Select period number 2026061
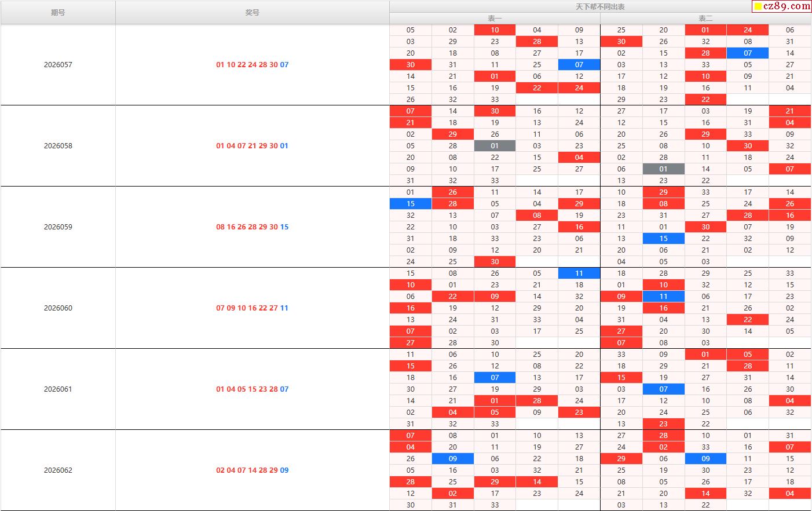Viewport: 812px width, 511px height. click(58, 389)
